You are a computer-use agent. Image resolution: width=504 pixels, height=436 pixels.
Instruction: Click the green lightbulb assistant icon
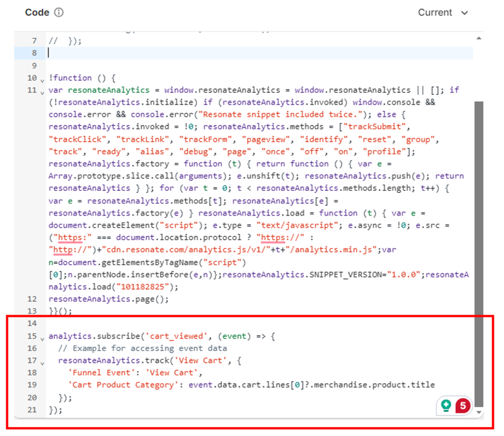[x=446, y=406]
